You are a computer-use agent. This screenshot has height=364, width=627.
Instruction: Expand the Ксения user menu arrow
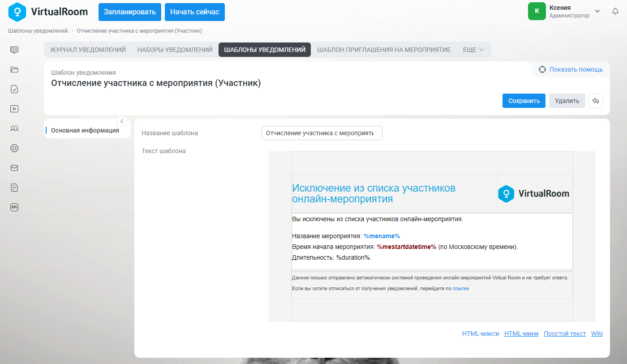coord(597,11)
